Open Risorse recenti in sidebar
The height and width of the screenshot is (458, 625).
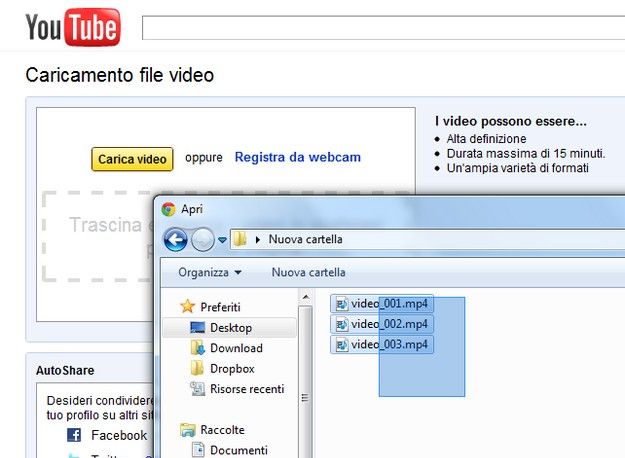(247, 389)
